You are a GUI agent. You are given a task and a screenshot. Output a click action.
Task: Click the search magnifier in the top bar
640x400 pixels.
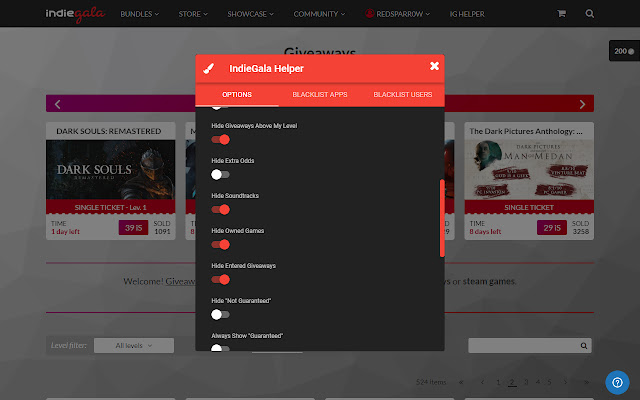pyautogui.click(x=589, y=13)
